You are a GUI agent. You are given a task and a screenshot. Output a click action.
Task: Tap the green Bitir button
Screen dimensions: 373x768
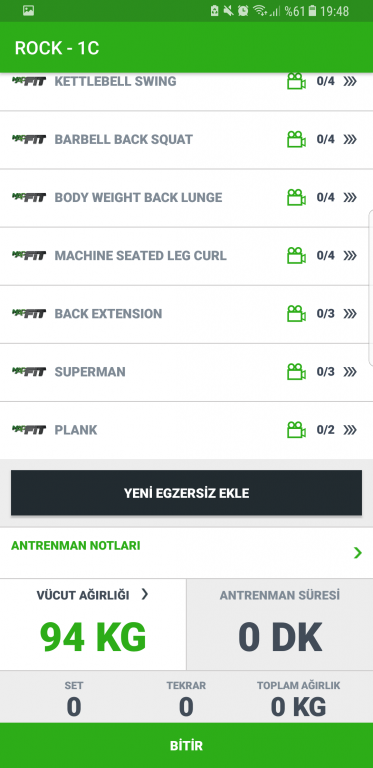pos(186,745)
